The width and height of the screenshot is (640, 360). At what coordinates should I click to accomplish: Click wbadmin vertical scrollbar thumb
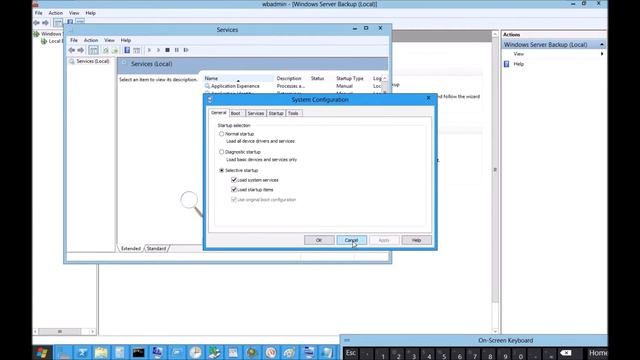coord(495,169)
